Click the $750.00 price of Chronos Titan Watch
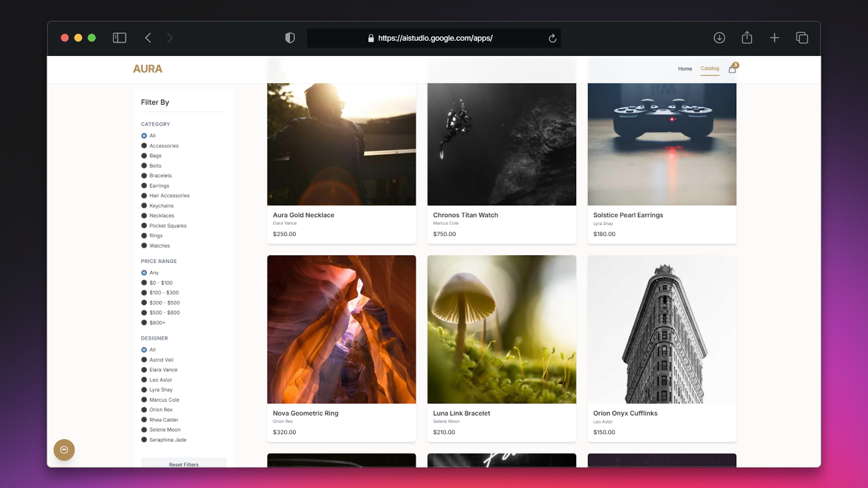The width and height of the screenshot is (868, 488). (444, 234)
